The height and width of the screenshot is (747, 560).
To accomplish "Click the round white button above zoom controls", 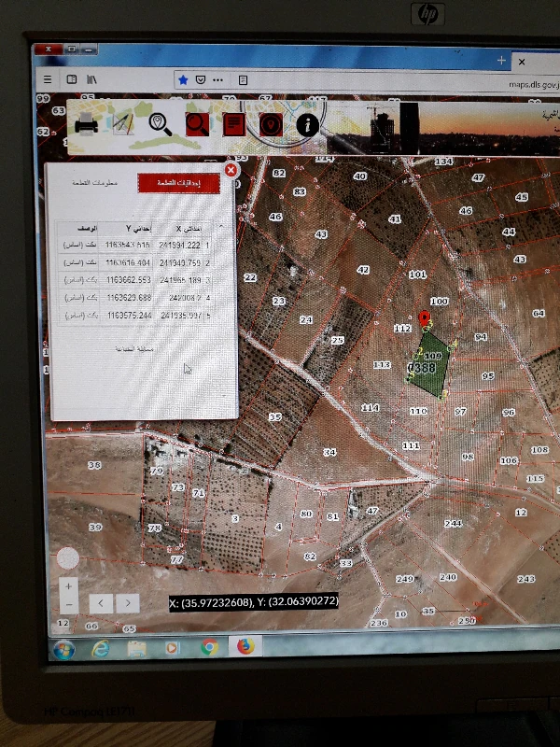I will [68, 557].
